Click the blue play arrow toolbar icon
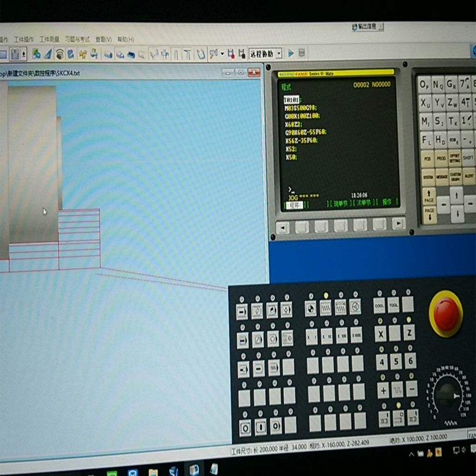The image size is (476, 476). (x=290, y=54)
